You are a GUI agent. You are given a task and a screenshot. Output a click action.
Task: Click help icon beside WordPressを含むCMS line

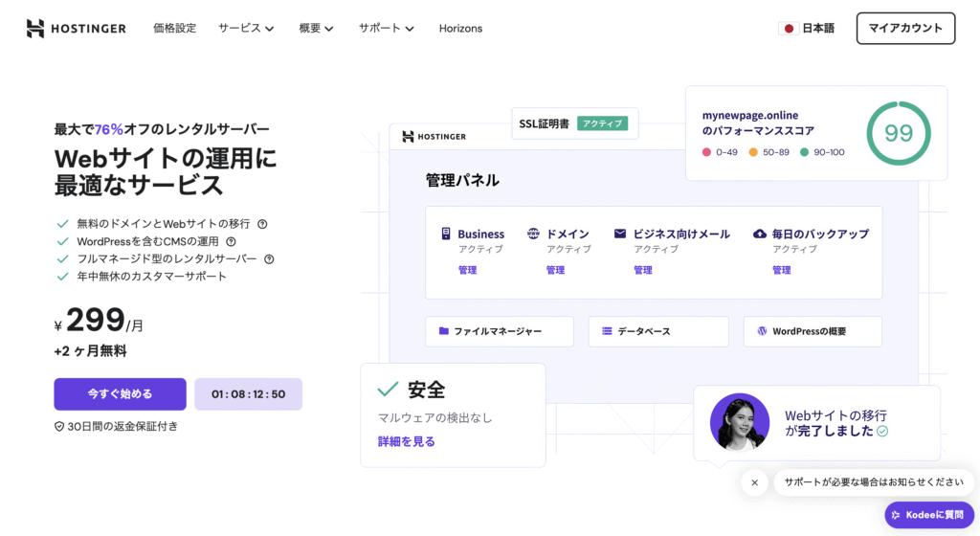click(x=231, y=241)
